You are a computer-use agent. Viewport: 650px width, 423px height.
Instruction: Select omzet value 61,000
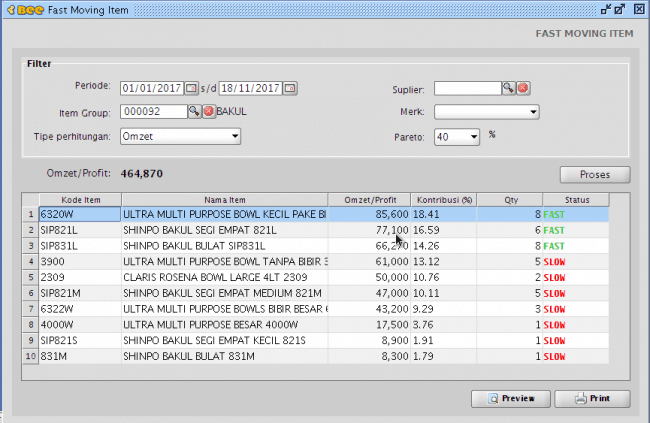[369, 262]
